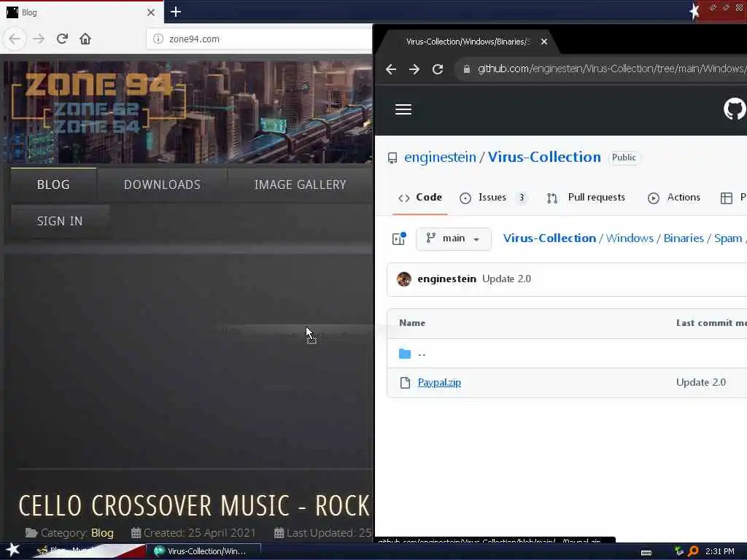Open the Cello Crossover Music article title
Image resolution: width=747 pixels, height=560 pixels.
[194, 506]
